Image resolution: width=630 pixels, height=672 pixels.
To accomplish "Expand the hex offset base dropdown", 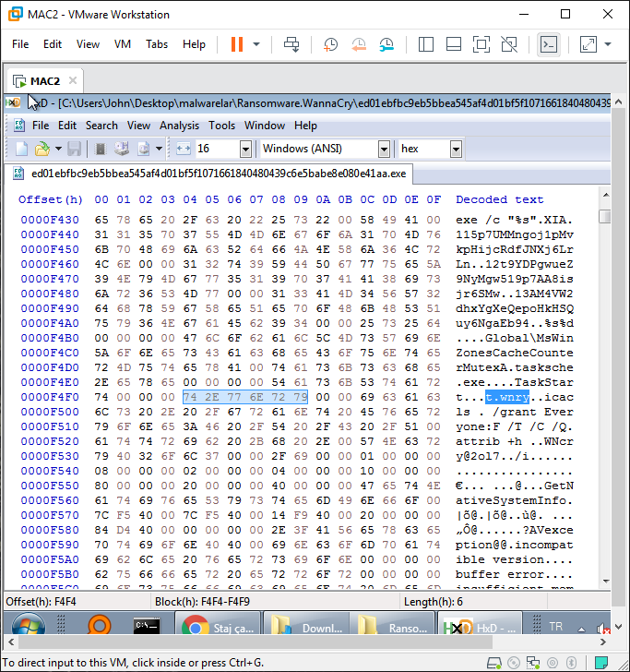I will point(456,150).
